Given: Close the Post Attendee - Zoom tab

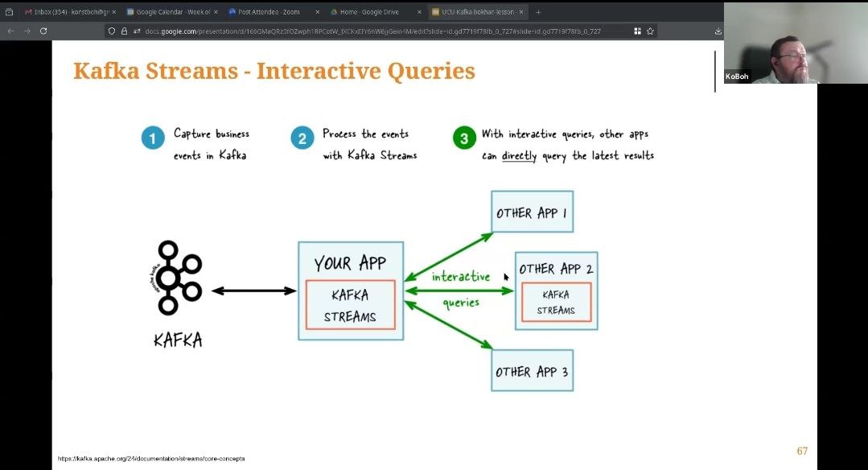Looking at the screenshot, I should point(317,11).
